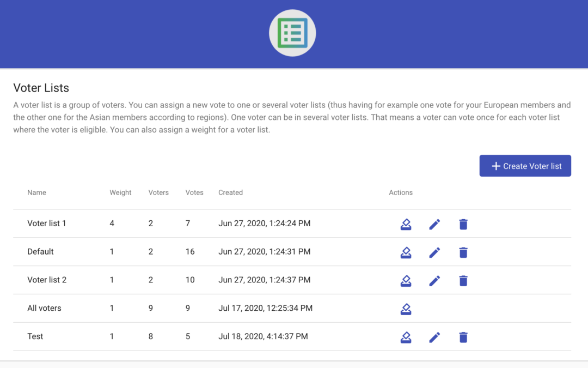Delete the Test voter list
Viewport: 588px width, 368px height.
(463, 337)
